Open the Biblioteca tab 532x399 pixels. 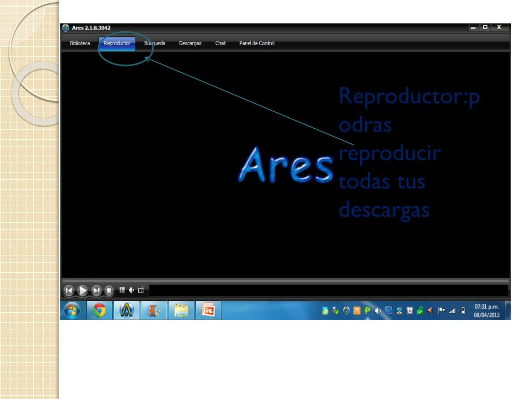[79, 44]
